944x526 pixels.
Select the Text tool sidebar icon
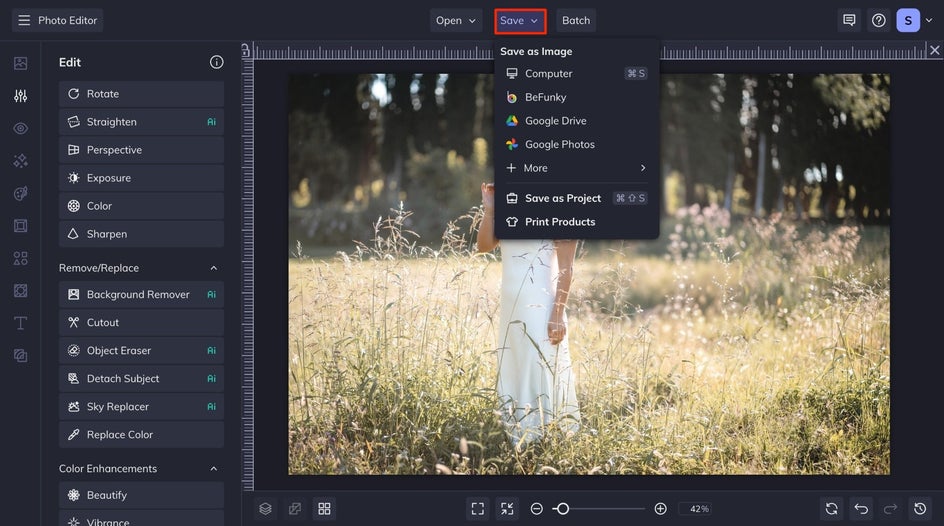click(x=20, y=323)
